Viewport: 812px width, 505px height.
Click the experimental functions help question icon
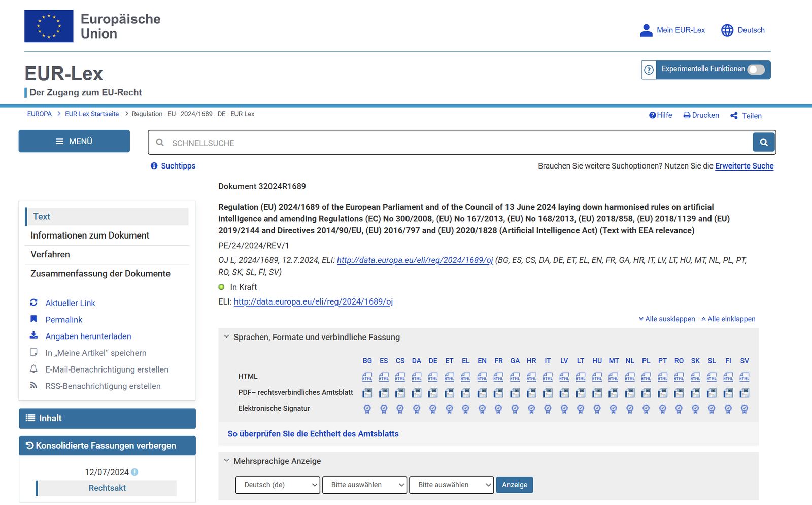click(x=649, y=70)
